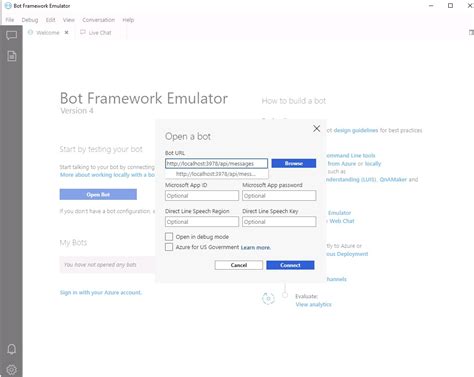Open the File menu
The image size is (474, 377).
[x=10, y=20]
